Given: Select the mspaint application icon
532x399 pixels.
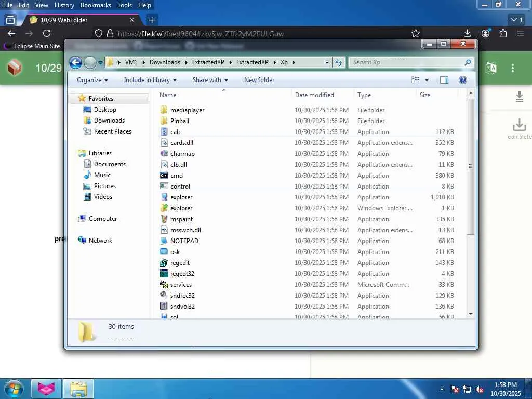Looking at the screenshot, I should pyautogui.click(x=164, y=219).
